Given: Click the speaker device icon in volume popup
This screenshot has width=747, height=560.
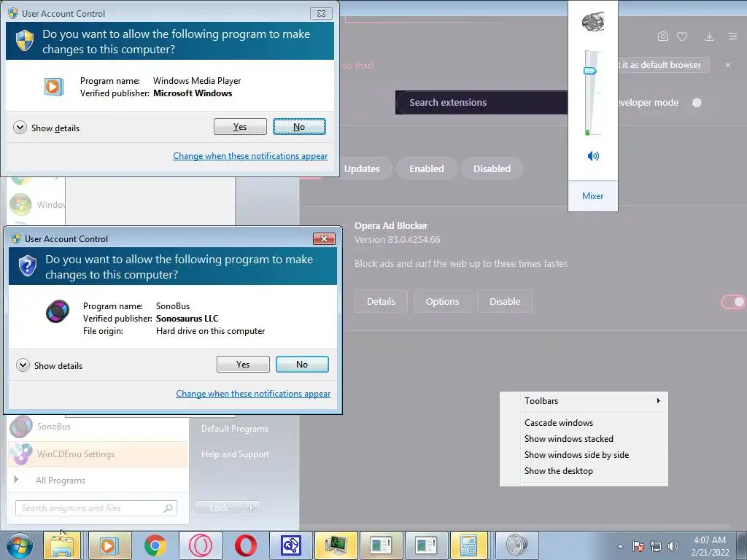Looking at the screenshot, I should click(x=593, y=22).
